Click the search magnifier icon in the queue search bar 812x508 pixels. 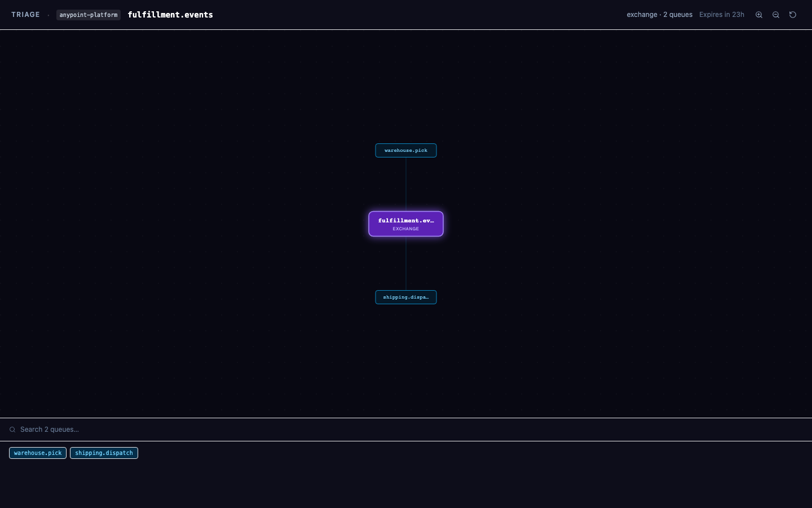[x=12, y=430]
